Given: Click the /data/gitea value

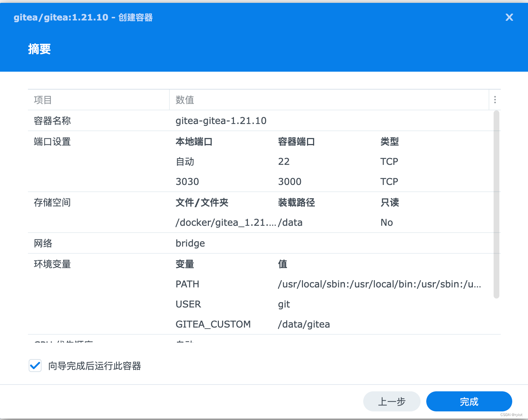Looking at the screenshot, I should tap(304, 324).
